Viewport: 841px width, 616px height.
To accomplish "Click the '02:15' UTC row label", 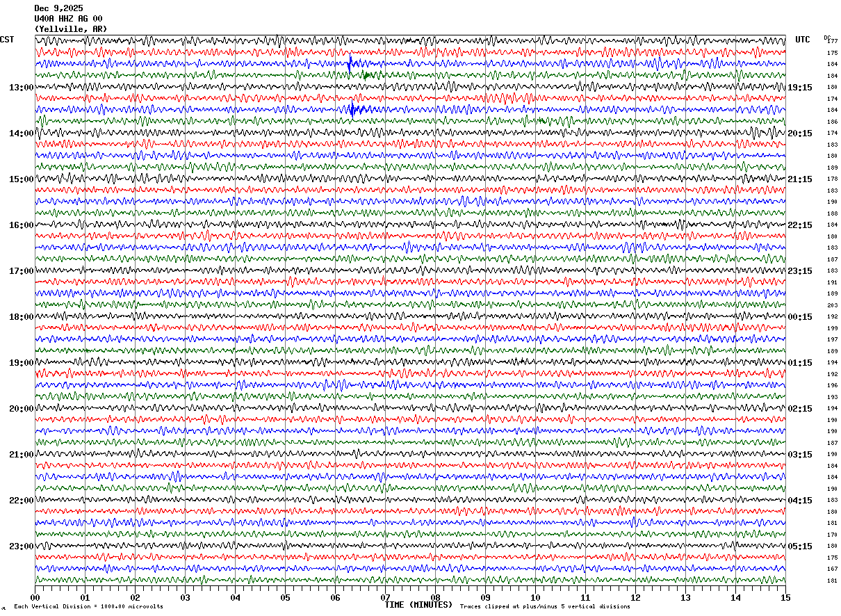I will pos(799,409).
